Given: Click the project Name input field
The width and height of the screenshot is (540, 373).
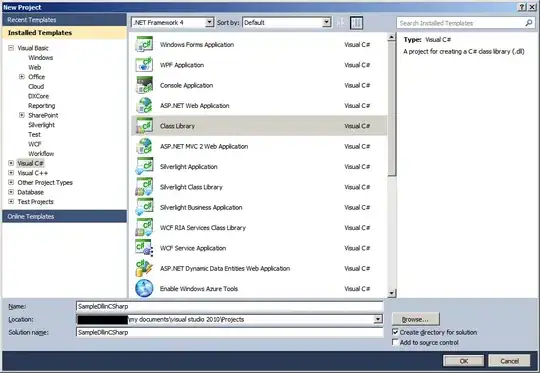Looking at the screenshot, I should (229, 306).
